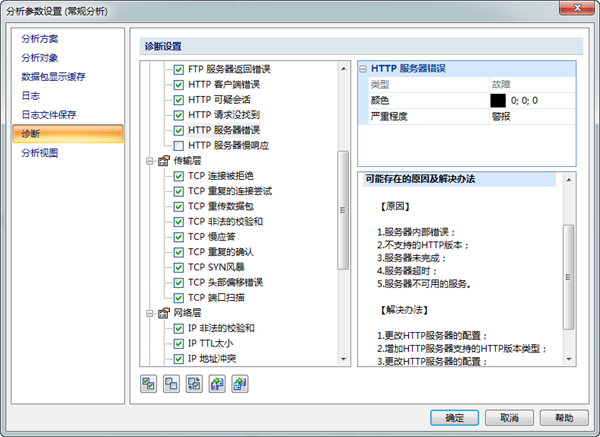Uncheck IP 地址冲突 checkbox
The width and height of the screenshot is (600, 437).
pyautogui.click(x=178, y=359)
